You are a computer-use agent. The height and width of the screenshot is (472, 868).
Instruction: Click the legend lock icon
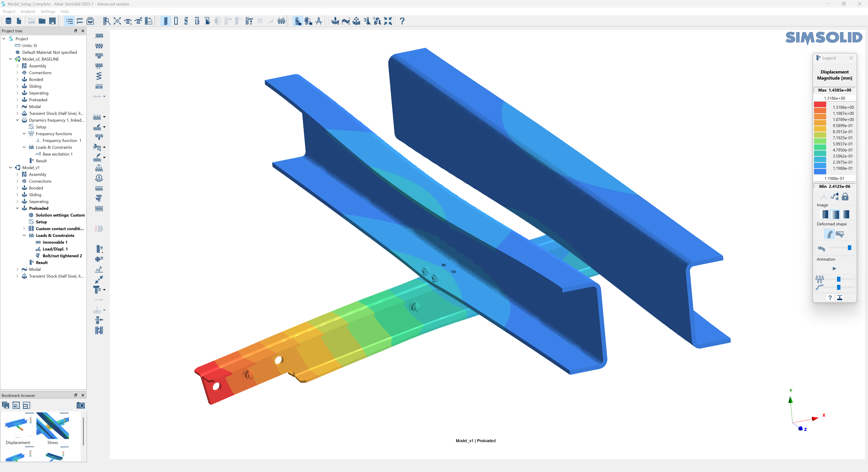click(845, 197)
